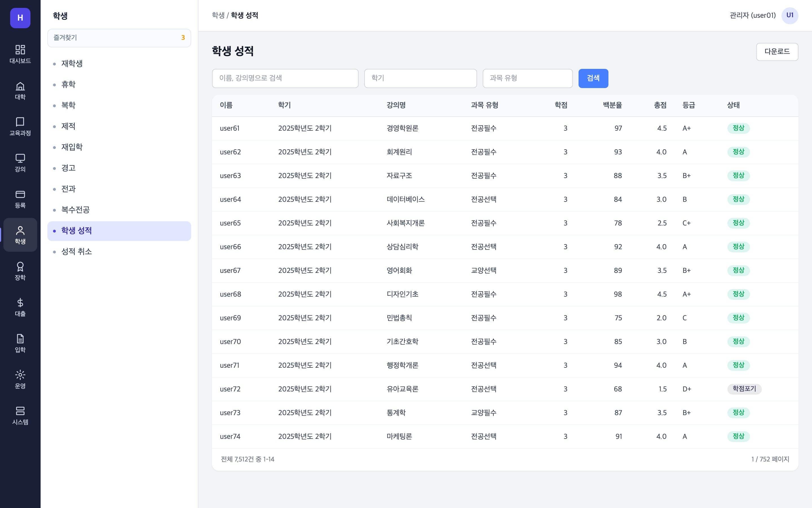Go to 성적 취소 menu item

pyautogui.click(x=119, y=252)
